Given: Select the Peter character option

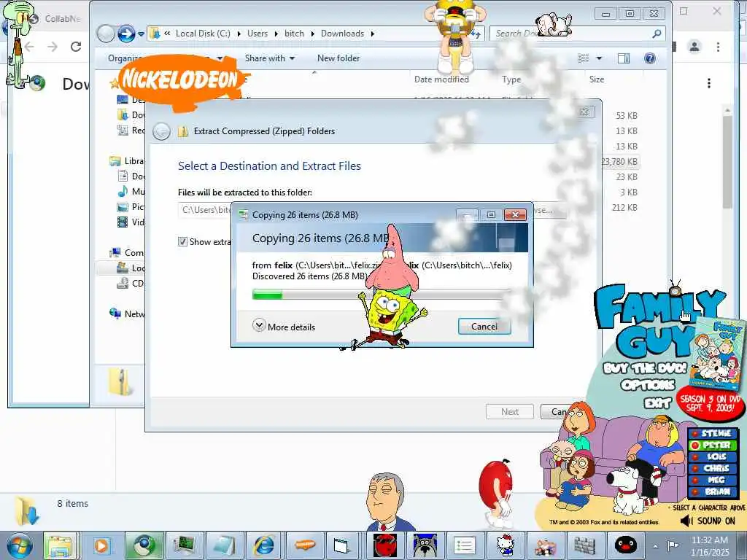Looking at the screenshot, I should [x=713, y=446].
